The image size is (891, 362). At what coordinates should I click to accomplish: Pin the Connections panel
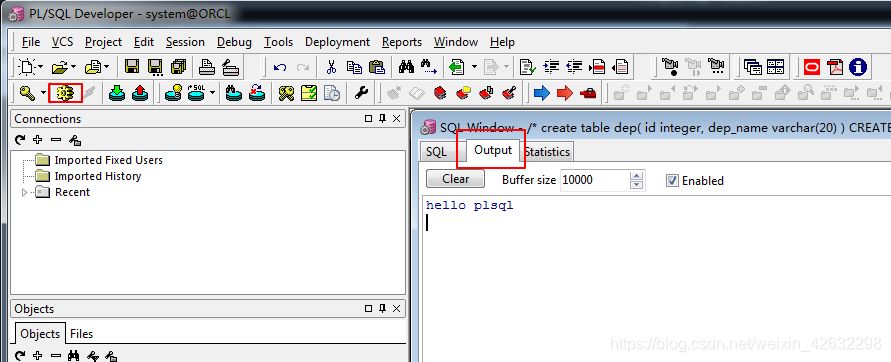[x=382, y=118]
